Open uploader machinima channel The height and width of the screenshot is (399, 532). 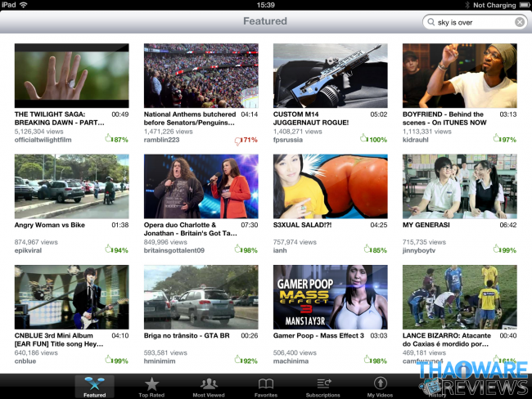click(x=291, y=361)
